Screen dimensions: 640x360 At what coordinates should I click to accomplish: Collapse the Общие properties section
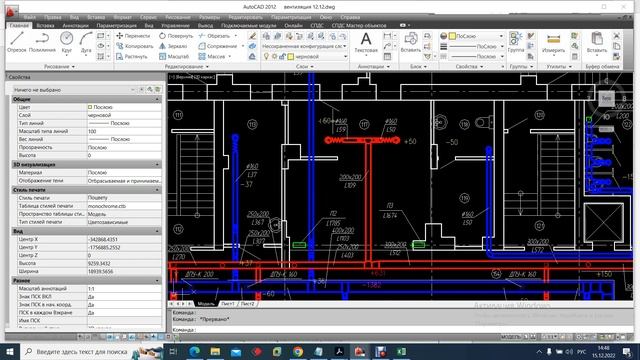click(157, 99)
